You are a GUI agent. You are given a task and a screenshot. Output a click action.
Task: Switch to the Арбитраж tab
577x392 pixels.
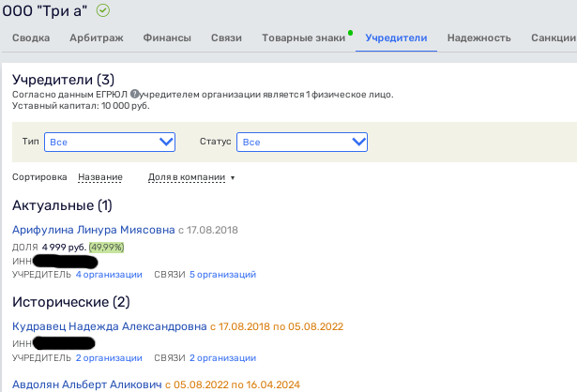click(97, 38)
